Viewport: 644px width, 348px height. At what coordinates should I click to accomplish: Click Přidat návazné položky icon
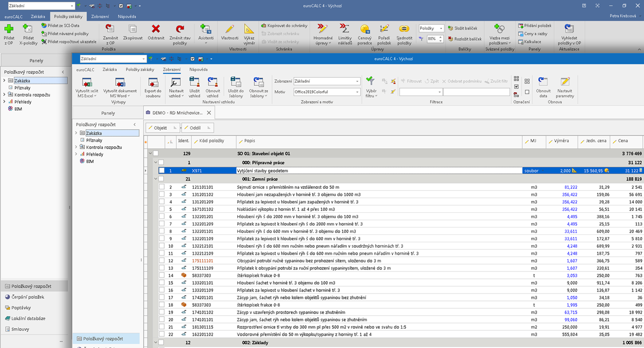44,33
